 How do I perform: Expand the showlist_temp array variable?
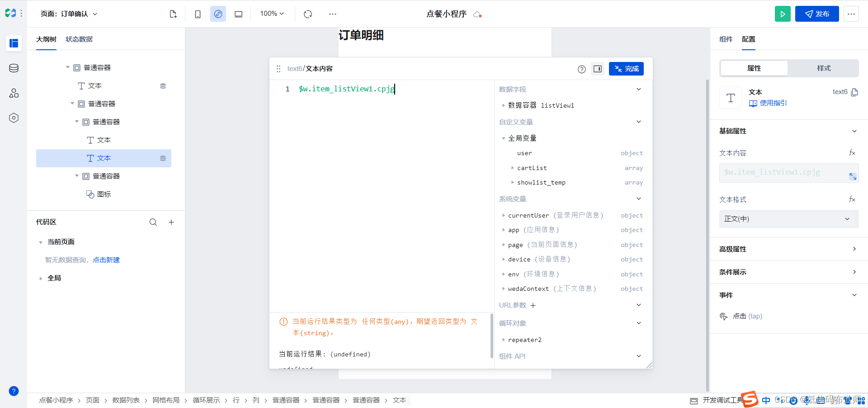click(x=513, y=182)
